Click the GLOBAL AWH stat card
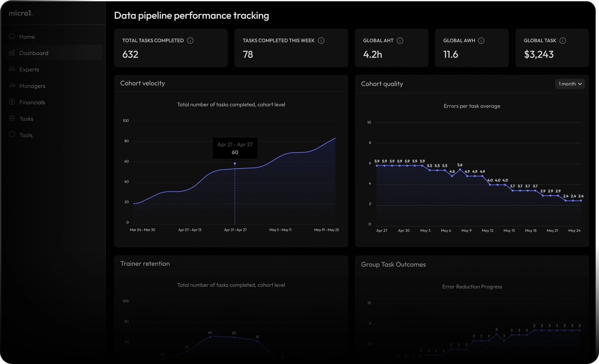 [471, 48]
